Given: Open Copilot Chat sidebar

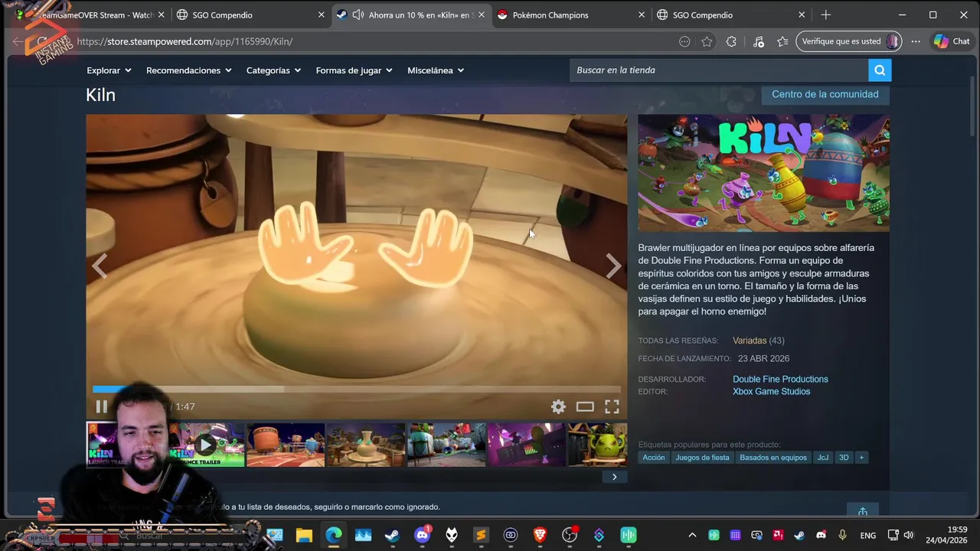Looking at the screenshot, I should (952, 41).
